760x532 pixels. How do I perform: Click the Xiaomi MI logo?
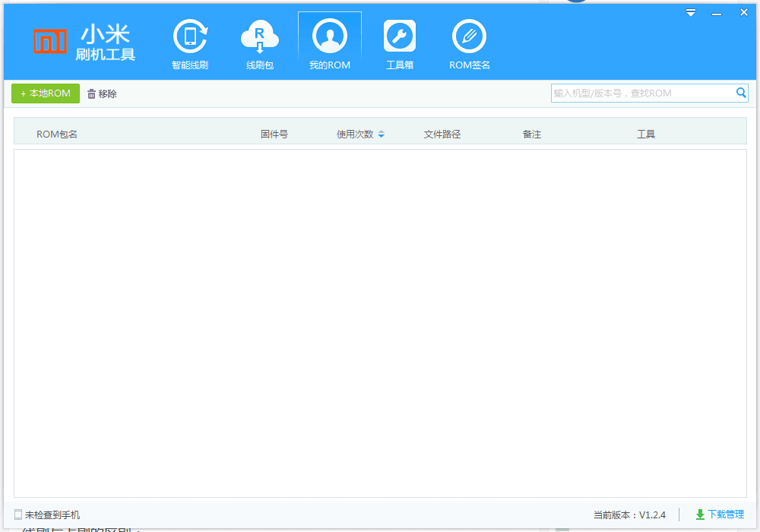(x=50, y=41)
